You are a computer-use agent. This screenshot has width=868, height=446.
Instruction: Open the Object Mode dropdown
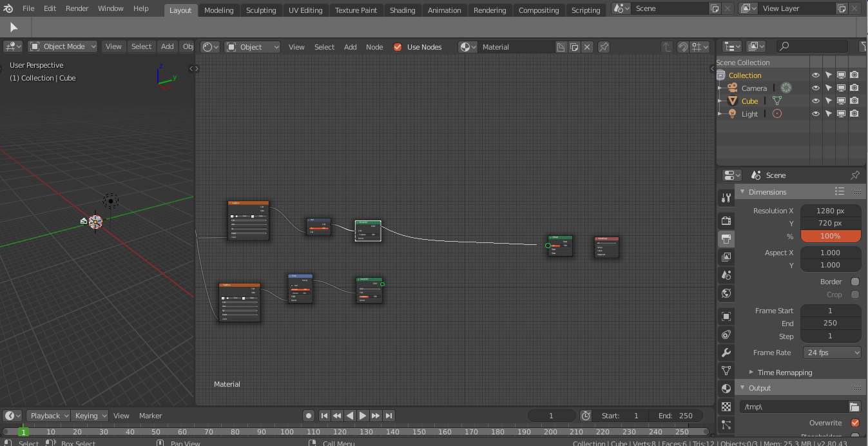click(63, 46)
